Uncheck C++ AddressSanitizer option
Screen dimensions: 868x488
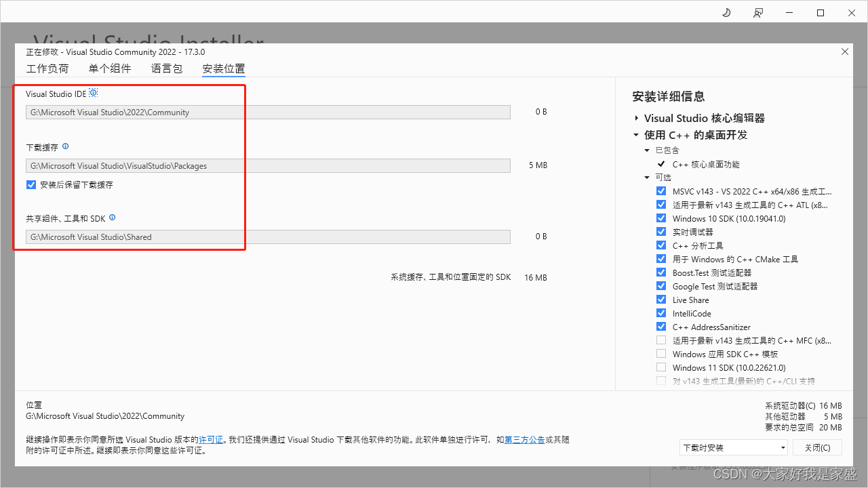(x=661, y=327)
